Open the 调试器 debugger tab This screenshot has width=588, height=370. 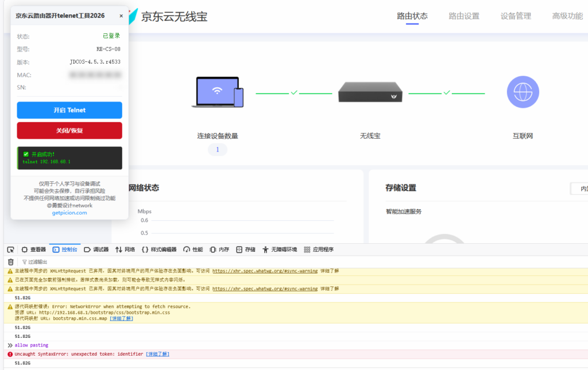point(96,250)
